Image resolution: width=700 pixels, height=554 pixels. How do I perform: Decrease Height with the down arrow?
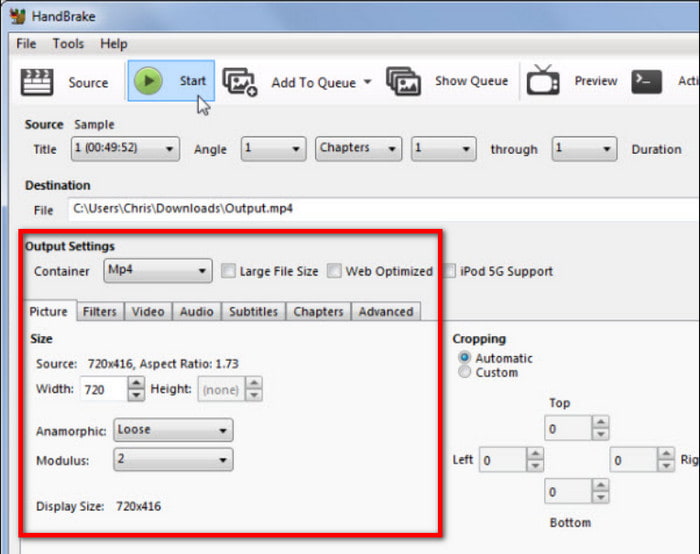(x=254, y=395)
